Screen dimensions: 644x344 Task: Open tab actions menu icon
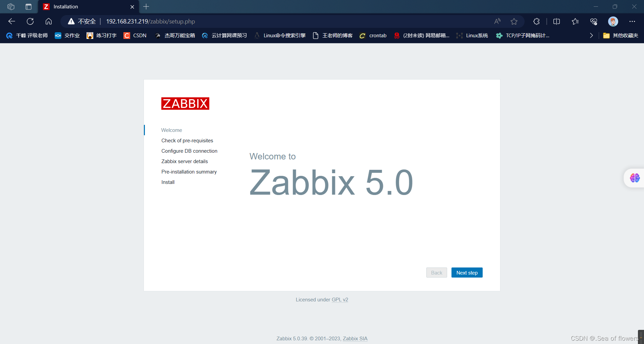[x=29, y=7]
